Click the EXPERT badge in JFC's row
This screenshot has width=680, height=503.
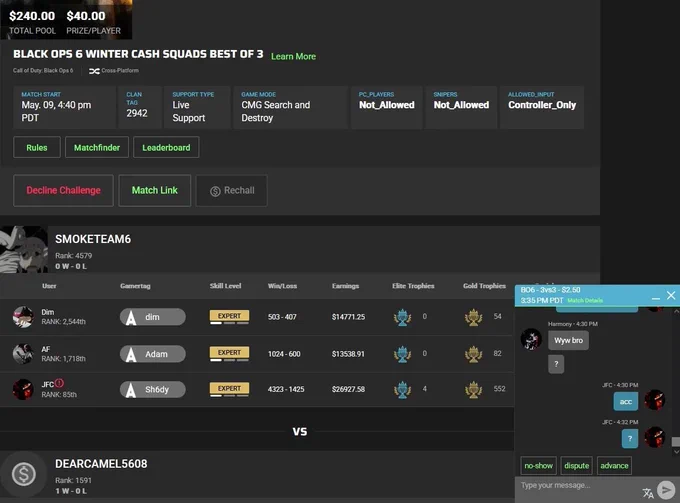click(229, 389)
